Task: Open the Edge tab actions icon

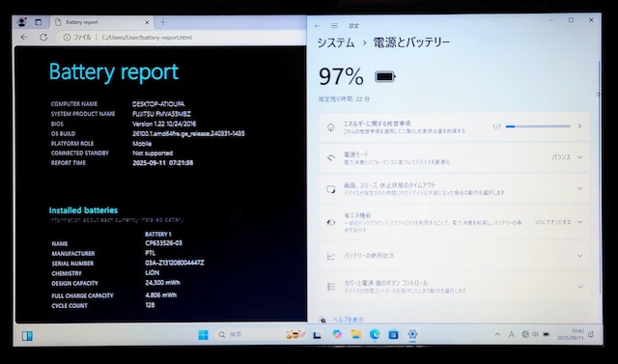Action: pos(39,22)
